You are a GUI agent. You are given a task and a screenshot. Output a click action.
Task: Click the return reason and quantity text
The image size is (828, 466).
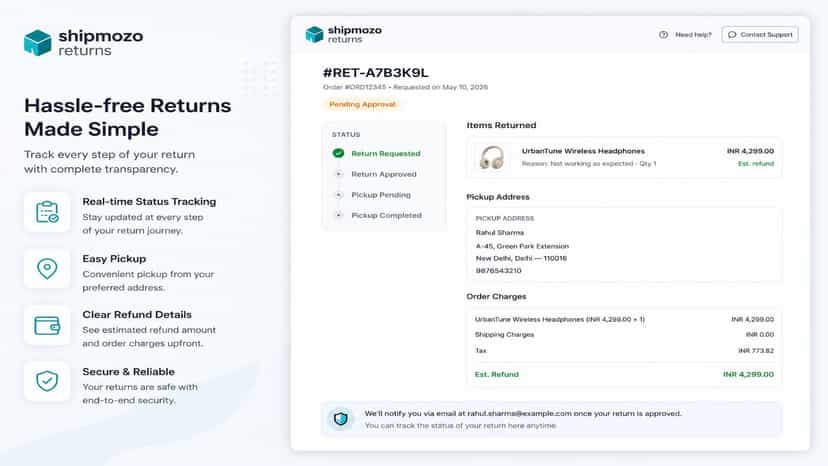coord(589,164)
